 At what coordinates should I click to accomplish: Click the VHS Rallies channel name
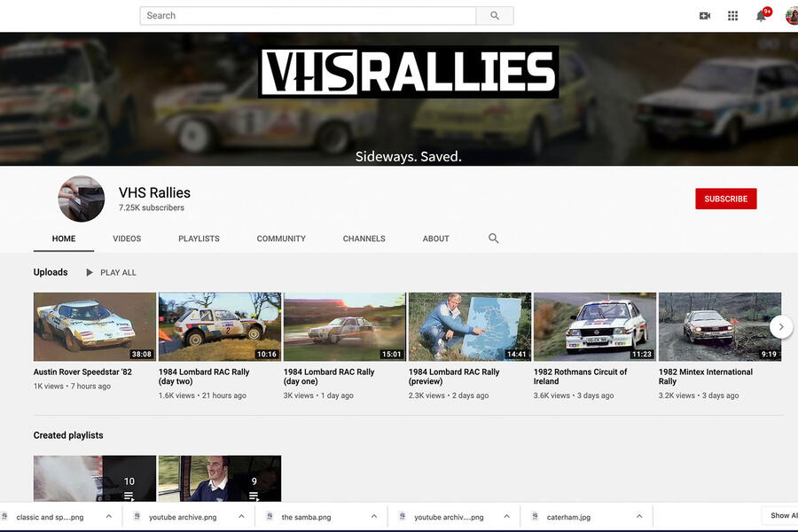click(154, 193)
